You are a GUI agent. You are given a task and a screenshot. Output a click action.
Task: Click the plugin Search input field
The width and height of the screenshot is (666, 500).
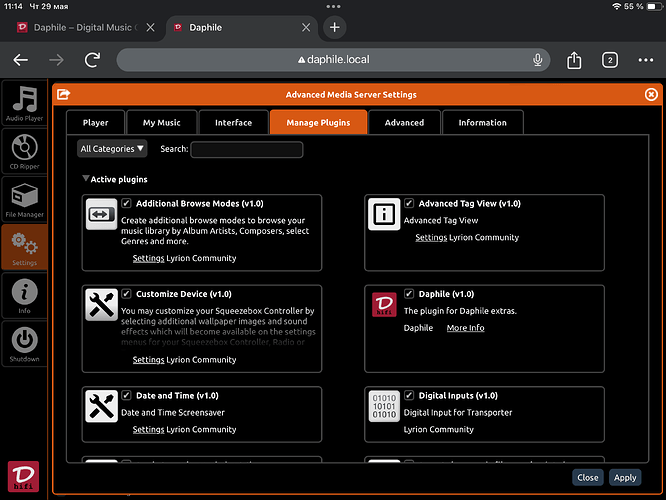click(246, 149)
